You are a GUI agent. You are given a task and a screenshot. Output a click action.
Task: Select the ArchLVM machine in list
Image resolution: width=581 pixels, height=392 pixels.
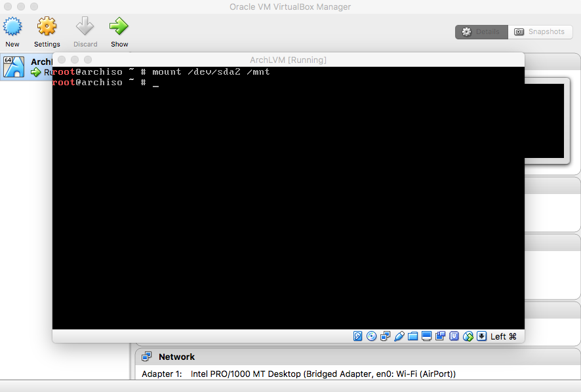click(26, 67)
